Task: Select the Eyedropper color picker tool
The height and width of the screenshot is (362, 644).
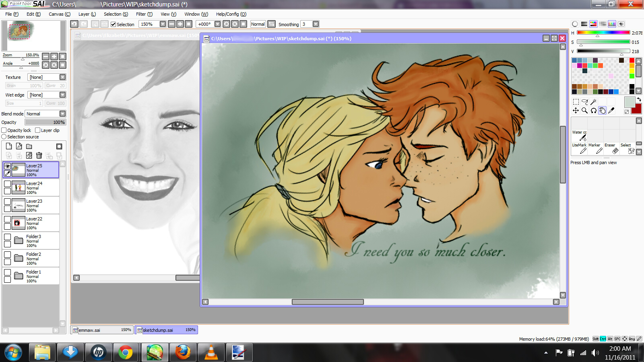Action: click(611, 111)
